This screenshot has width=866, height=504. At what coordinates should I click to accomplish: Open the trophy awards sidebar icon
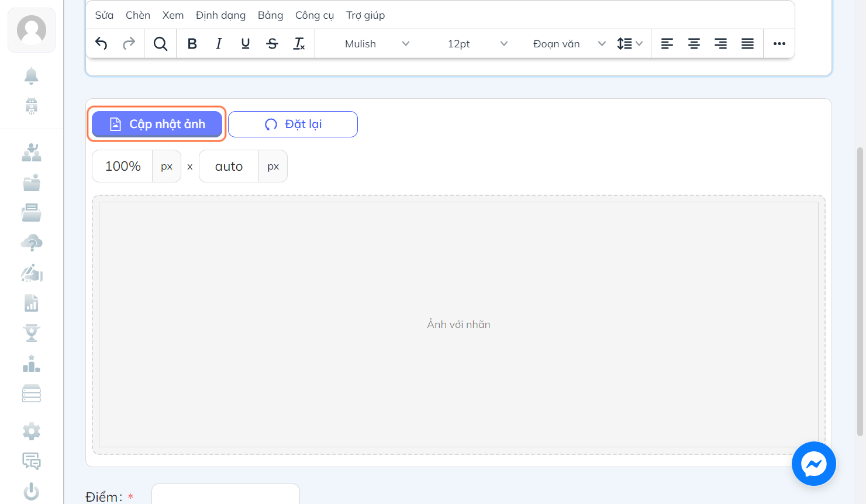point(32,333)
